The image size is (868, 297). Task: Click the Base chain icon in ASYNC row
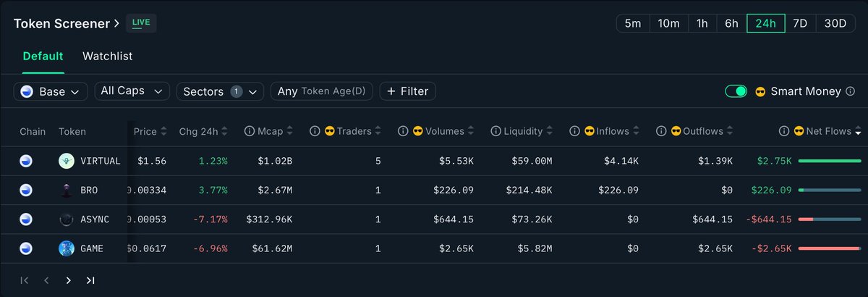[27, 219]
